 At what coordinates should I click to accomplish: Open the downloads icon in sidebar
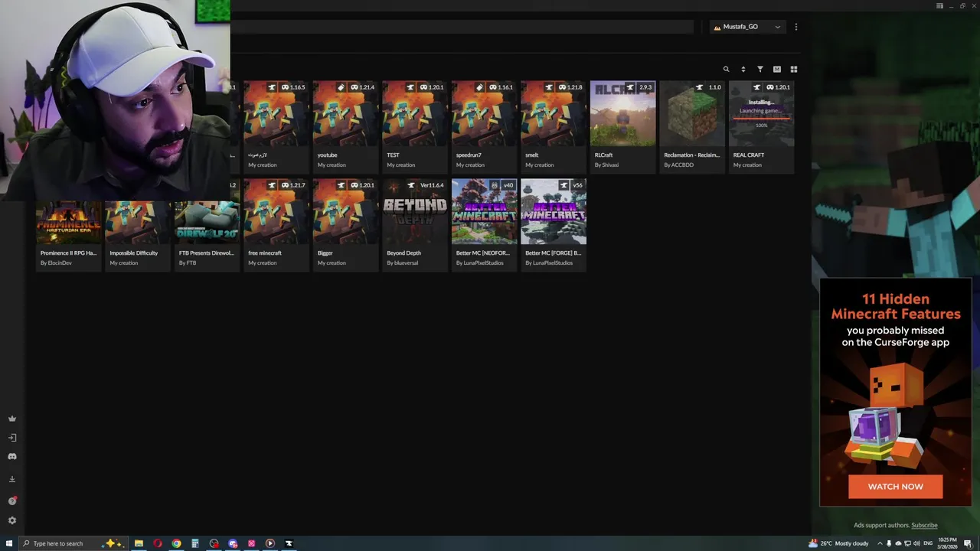coord(12,479)
